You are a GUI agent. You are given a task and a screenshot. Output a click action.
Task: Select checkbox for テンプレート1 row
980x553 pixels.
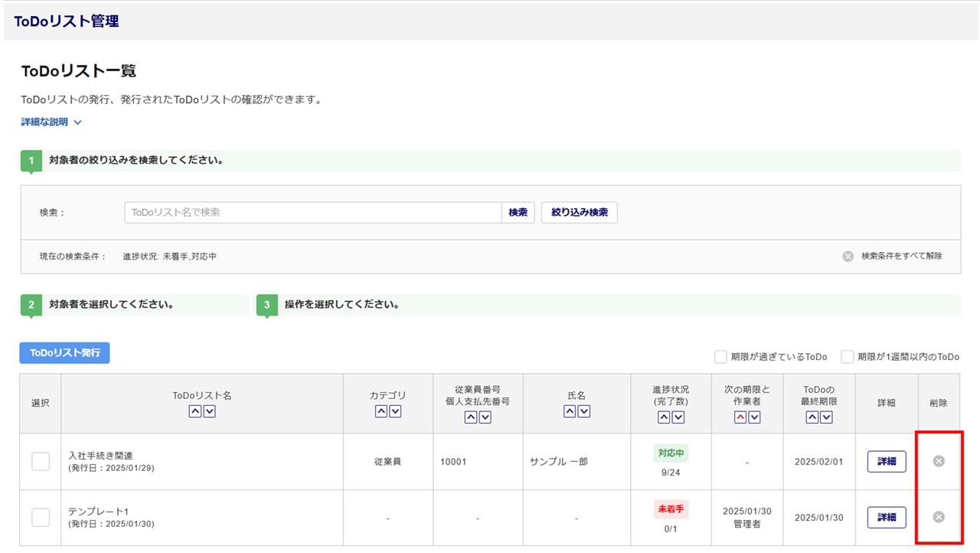[x=41, y=517]
